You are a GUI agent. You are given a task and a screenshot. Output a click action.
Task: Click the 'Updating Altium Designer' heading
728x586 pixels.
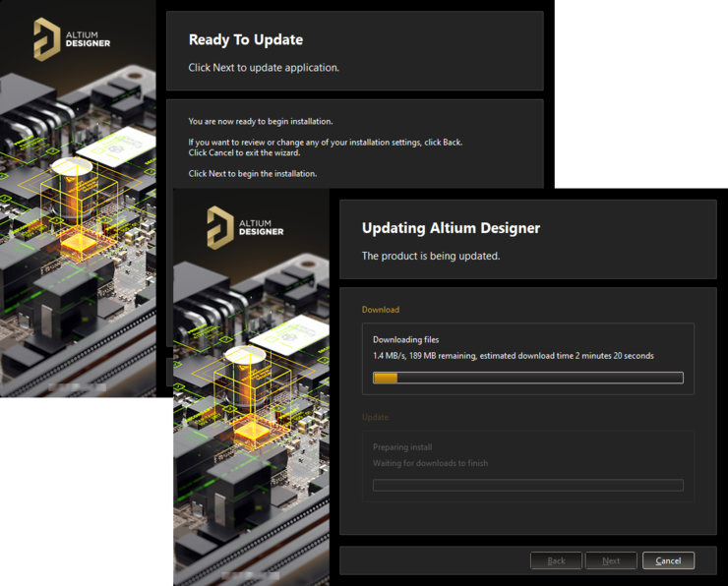[451, 228]
